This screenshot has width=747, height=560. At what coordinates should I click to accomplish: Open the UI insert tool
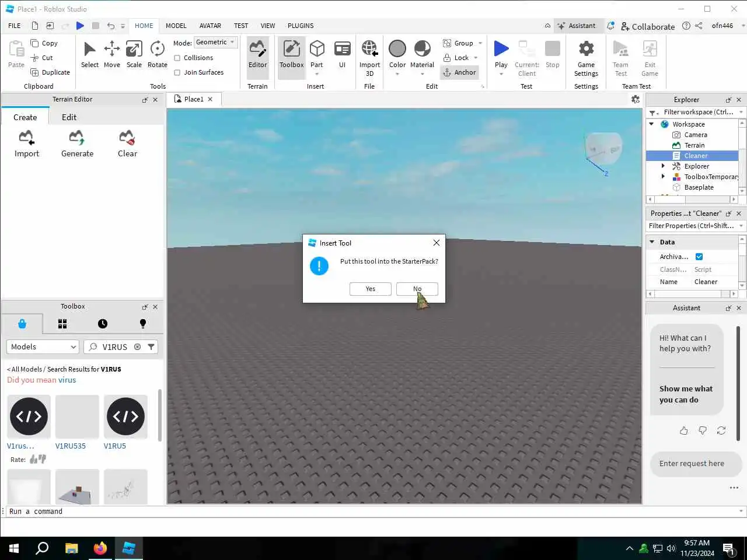coord(342,55)
